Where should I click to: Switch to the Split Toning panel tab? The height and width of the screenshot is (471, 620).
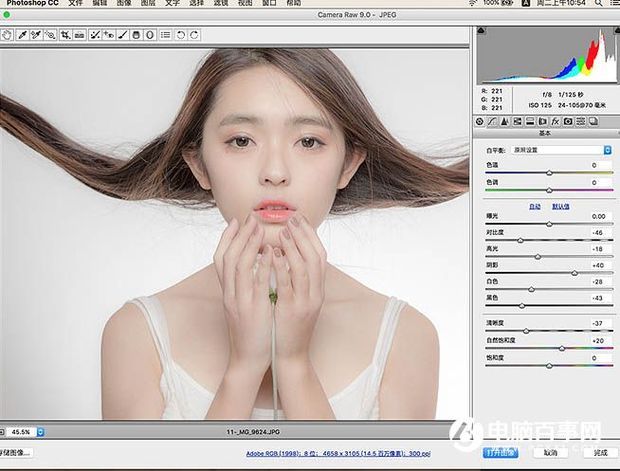(530, 122)
